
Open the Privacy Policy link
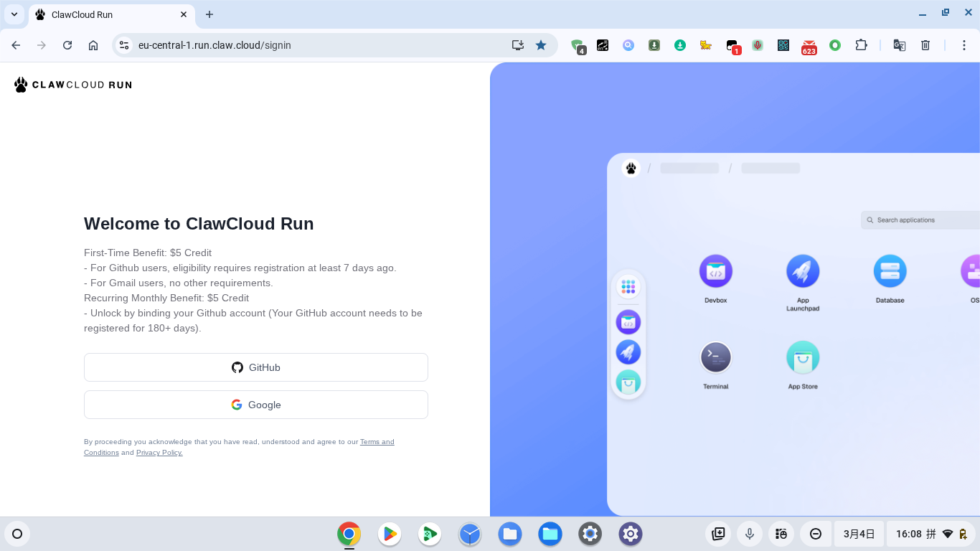159,453
